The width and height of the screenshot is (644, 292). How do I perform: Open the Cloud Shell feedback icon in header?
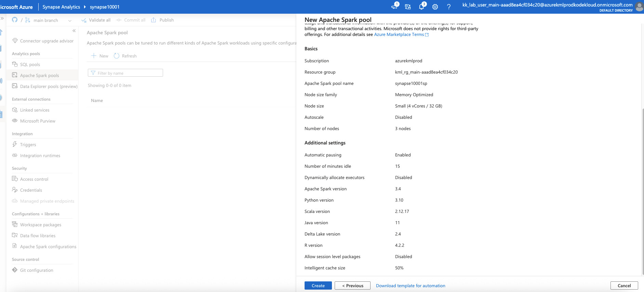coord(394,7)
